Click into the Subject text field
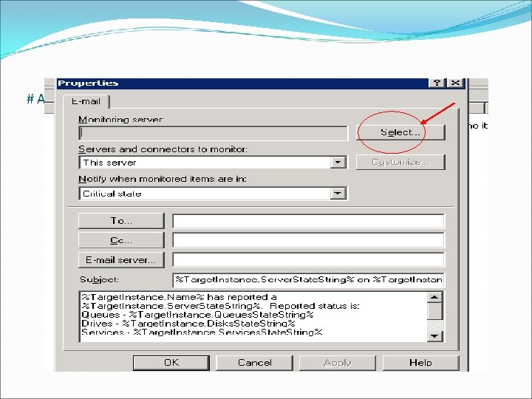Screen dimensions: 532x399 [x=308, y=279]
